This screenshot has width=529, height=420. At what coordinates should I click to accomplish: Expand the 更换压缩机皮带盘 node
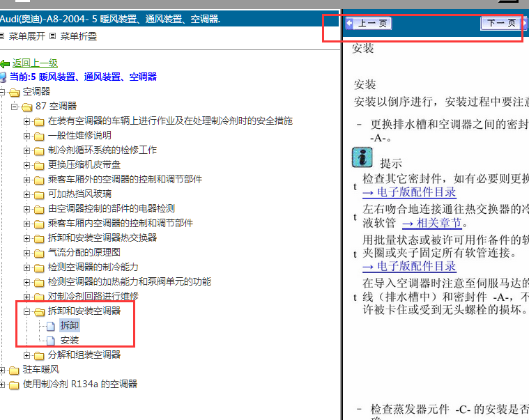point(26,165)
